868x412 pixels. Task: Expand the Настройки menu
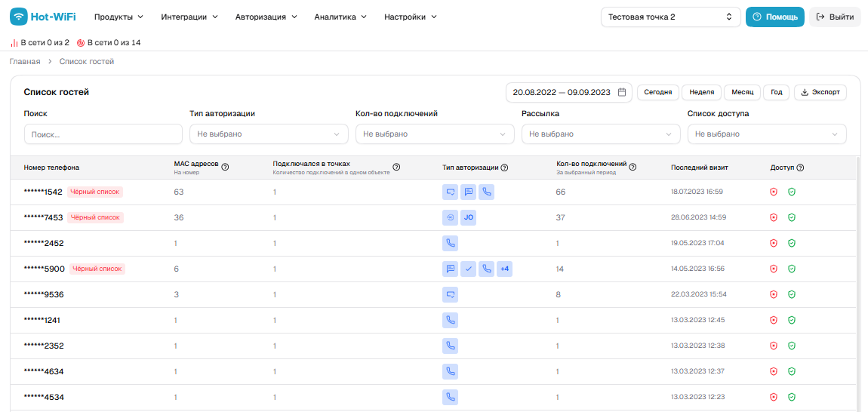(x=411, y=17)
